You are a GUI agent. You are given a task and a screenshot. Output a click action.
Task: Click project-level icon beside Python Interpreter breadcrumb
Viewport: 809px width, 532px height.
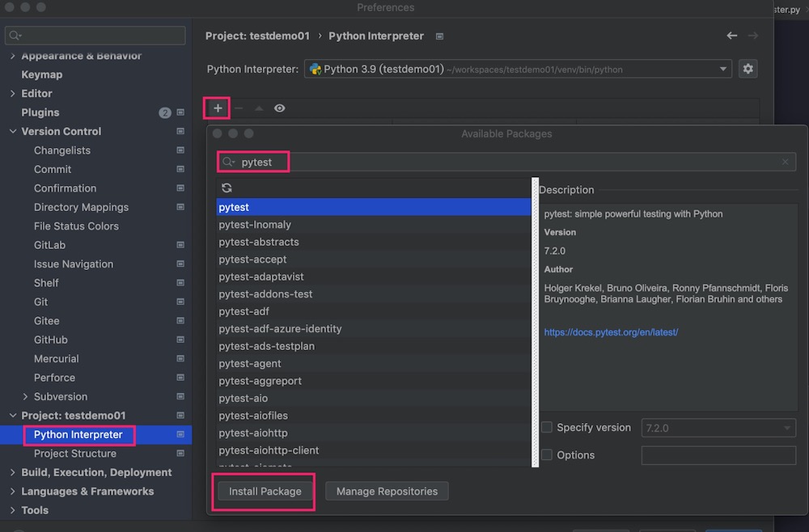pyautogui.click(x=439, y=36)
